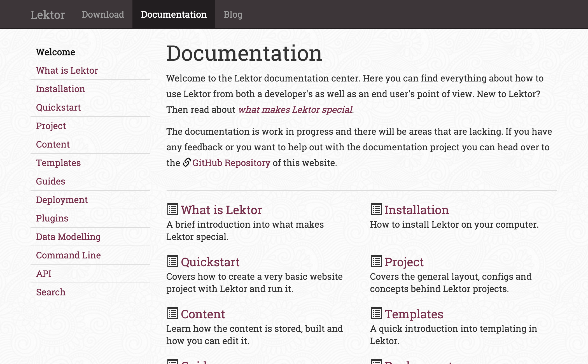Open the Content section heading link
Viewport: 588px width, 364px height.
pyautogui.click(x=203, y=314)
